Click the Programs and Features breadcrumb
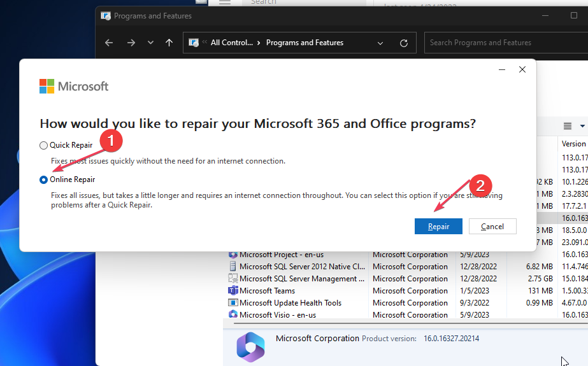The image size is (588, 366). 305,43
